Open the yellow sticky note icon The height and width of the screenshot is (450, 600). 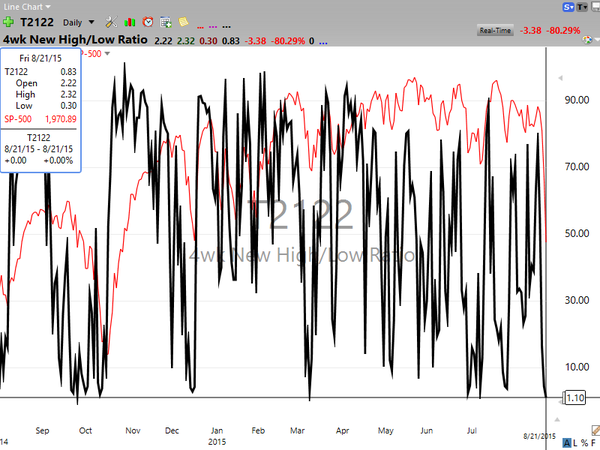[183, 22]
